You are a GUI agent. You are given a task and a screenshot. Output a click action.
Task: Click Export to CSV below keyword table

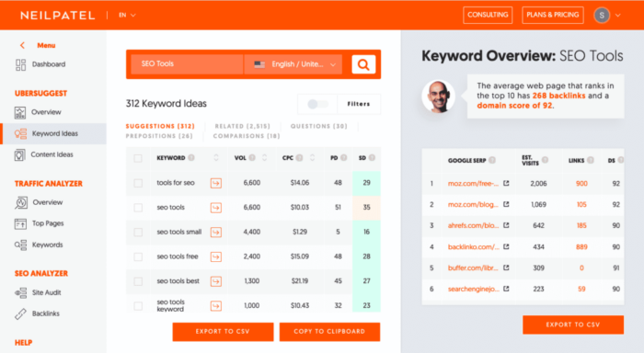pyautogui.click(x=223, y=332)
